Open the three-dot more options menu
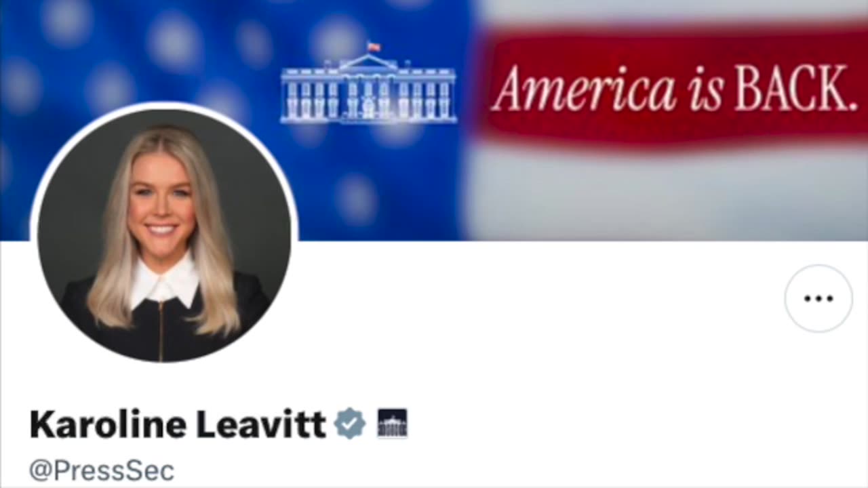 (818, 298)
